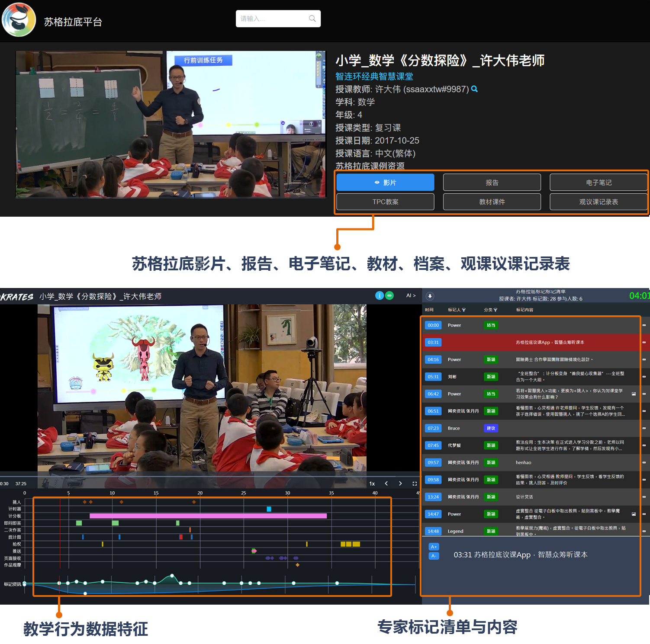Click the download arrow icon above marker list
The image size is (650, 644).
coord(430,296)
